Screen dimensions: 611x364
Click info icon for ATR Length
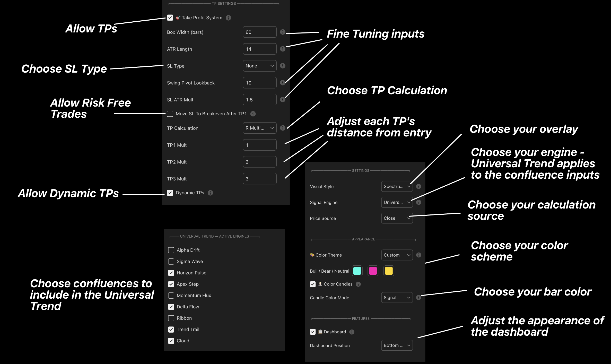coord(283,49)
